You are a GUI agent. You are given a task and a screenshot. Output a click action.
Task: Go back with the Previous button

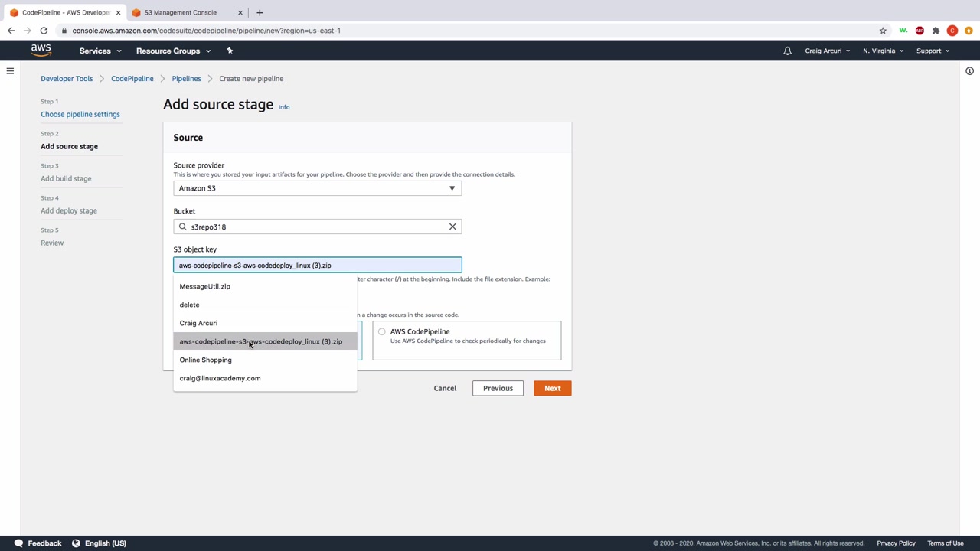click(498, 388)
